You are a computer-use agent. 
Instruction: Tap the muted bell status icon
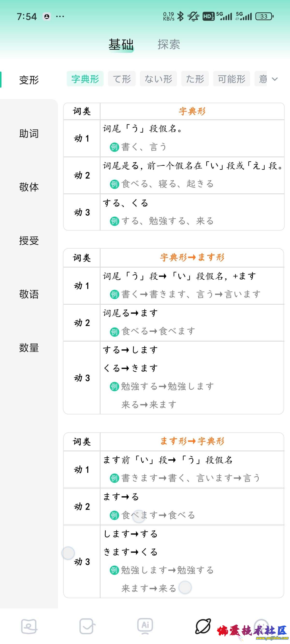point(193,16)
